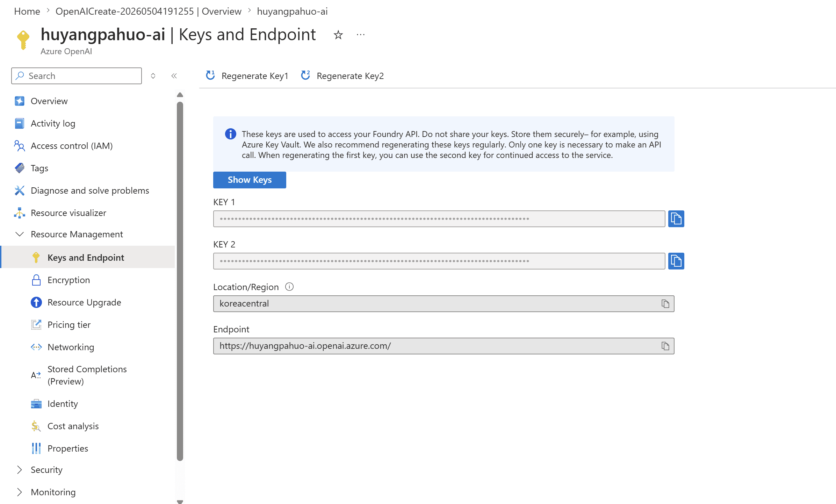
Task: Toggle the sidebar expand/collapse-all arrows
Action: click(153, 76)
